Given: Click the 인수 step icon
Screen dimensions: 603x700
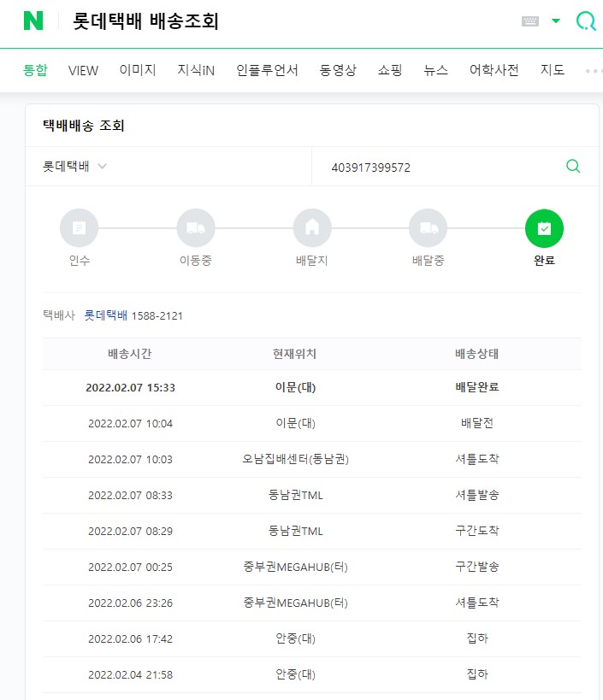Looking at the screenshot, I should pyautogui.click(x=79, y=228).
